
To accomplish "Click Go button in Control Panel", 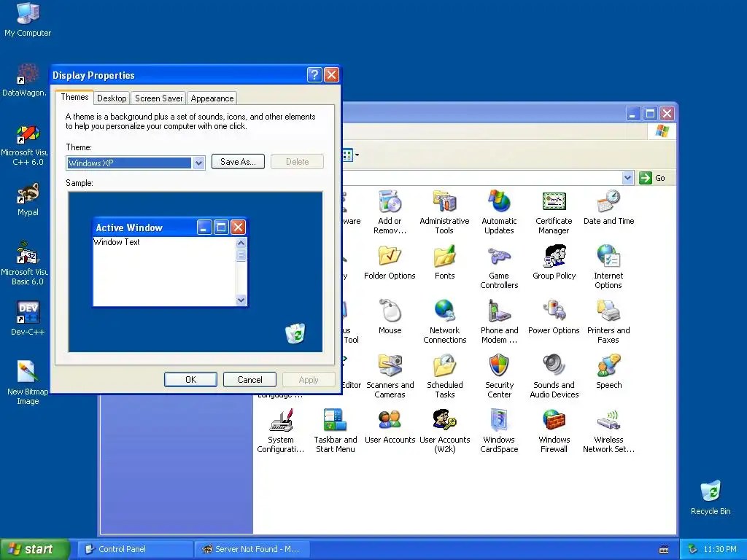I will pyautogui.click(x=652, y=178).
